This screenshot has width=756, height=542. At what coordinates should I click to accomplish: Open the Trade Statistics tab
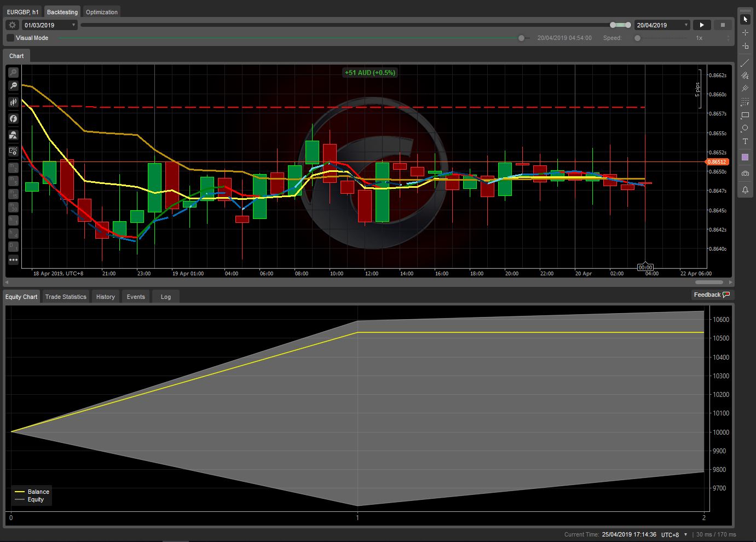[x=66, y=297]
